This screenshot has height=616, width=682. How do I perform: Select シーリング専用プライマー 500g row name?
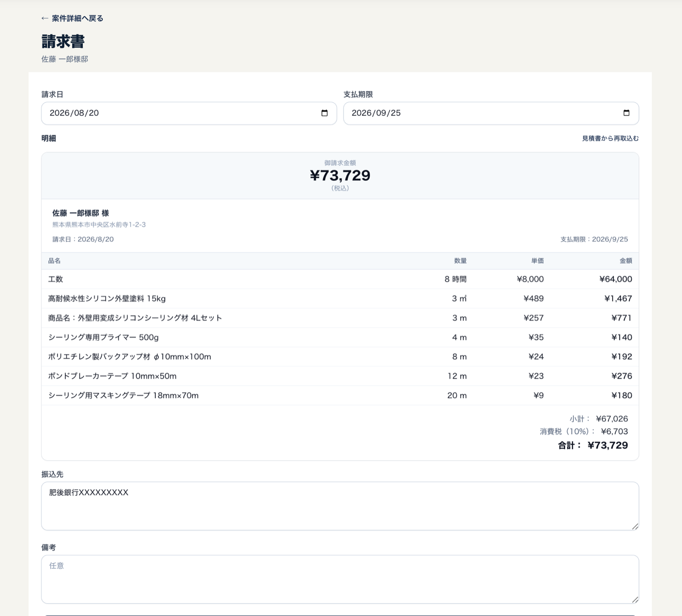click(x=103, y=337)
